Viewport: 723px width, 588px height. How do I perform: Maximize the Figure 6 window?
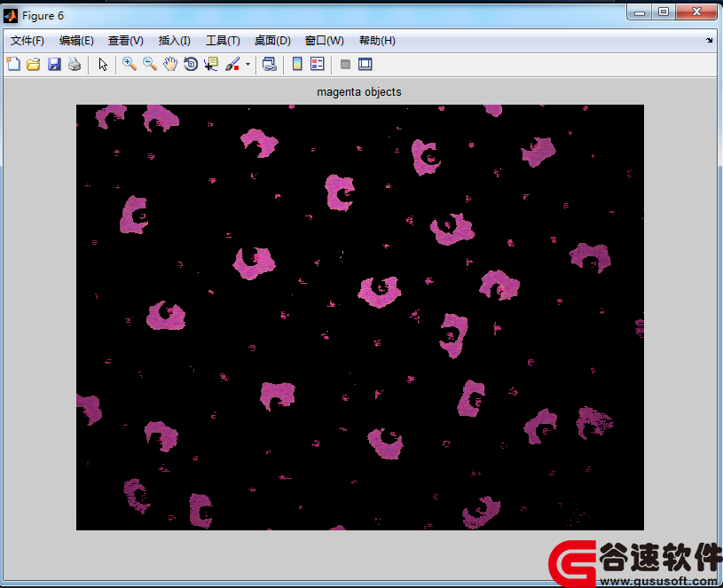(x=664, y=12)
